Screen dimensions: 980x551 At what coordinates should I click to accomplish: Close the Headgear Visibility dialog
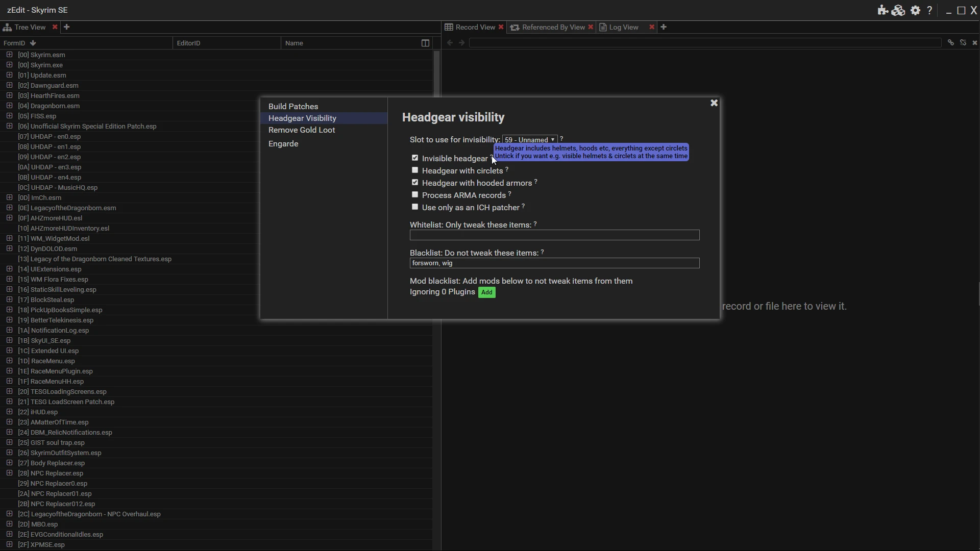(714, 102)
